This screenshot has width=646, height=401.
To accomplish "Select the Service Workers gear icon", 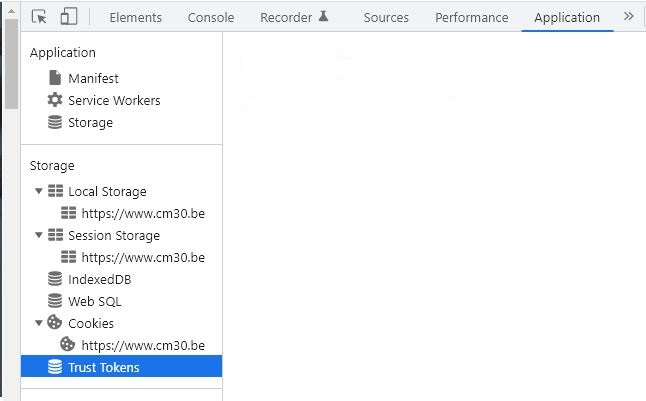I will pos(55,100).
